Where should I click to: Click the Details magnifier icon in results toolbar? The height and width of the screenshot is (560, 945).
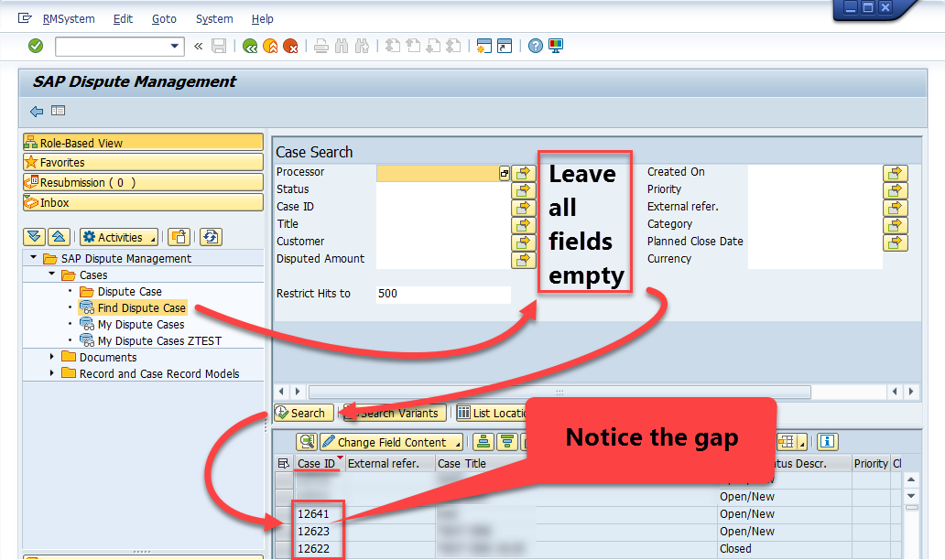pyautogui.click(x=307, y=442)
